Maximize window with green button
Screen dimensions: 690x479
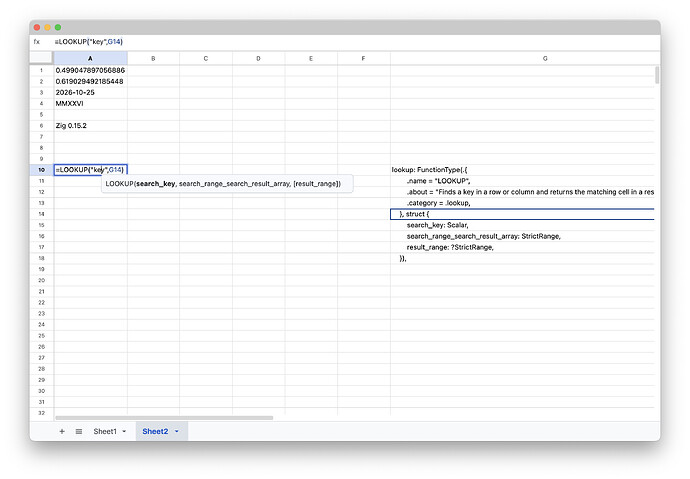click(58, 27)
